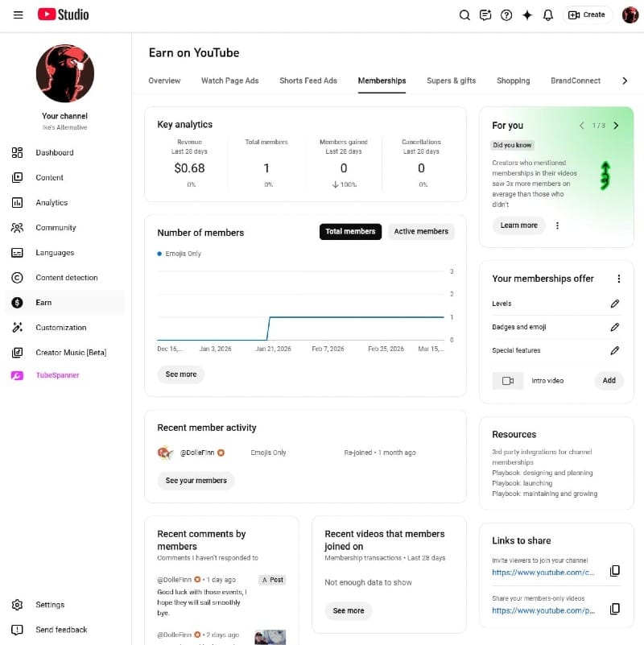This screenshot has height=645, width=644.
Task: Click Learn more in For you card
Action: 519,225
